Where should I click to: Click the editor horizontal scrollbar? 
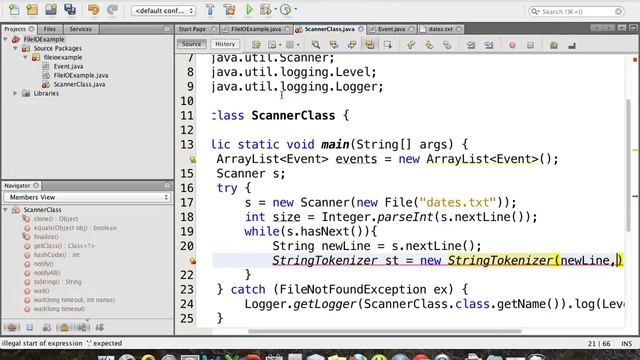tap(384, 331)
